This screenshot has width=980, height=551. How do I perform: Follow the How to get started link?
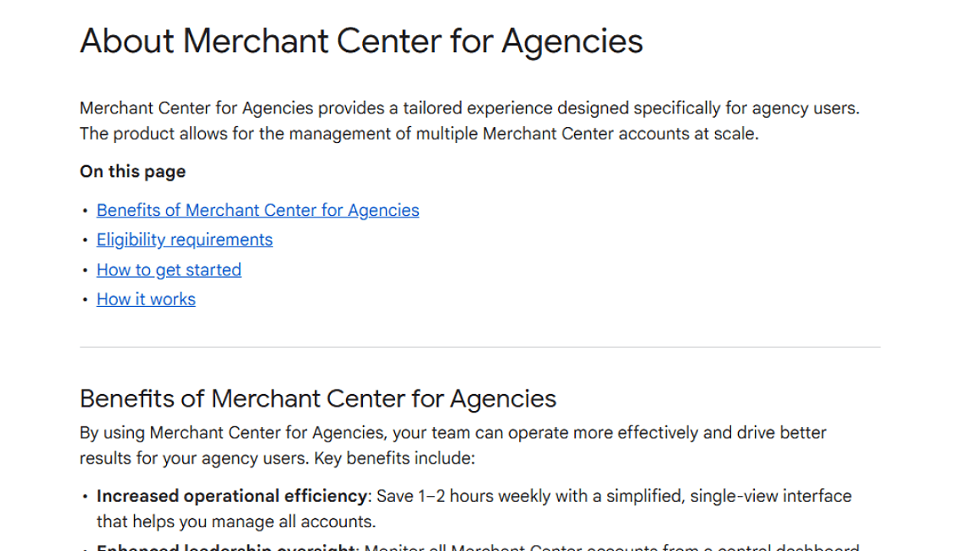pyautogui.click(x=168, y=270)
